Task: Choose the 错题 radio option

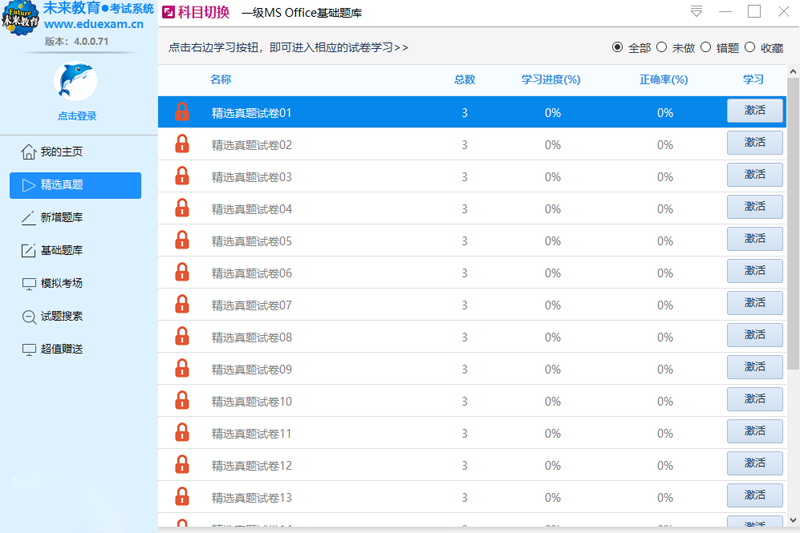Action: [706, 47]
